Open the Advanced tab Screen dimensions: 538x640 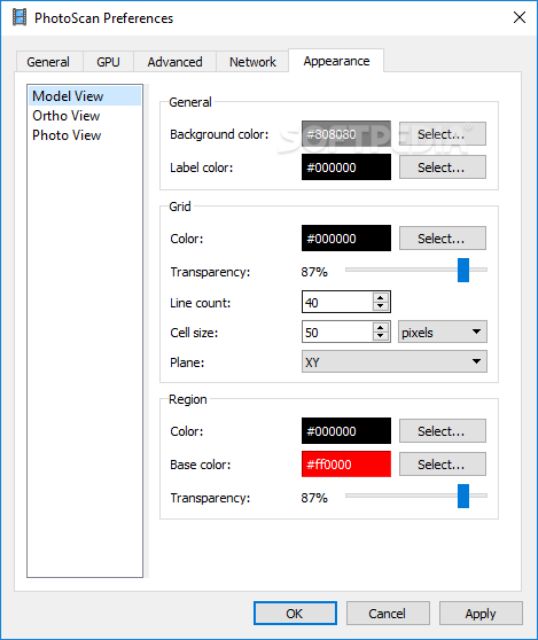click(x=175, y=62)
